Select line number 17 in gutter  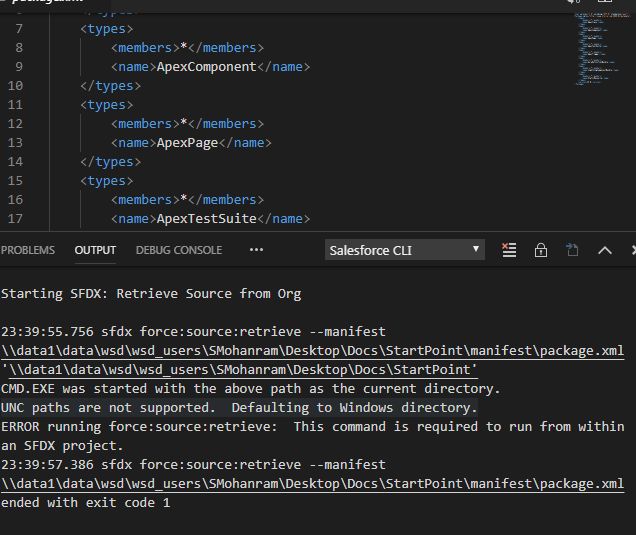(15, 219)
